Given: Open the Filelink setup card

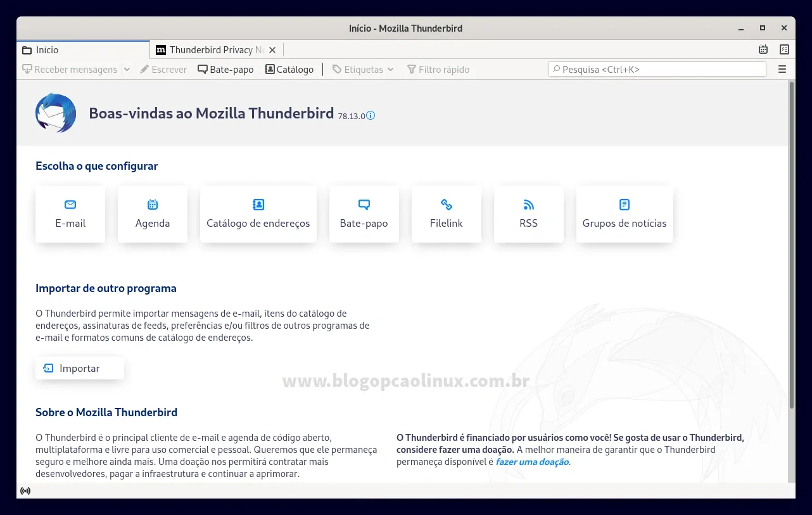Looking at the screenshot, I should point(447,214).
